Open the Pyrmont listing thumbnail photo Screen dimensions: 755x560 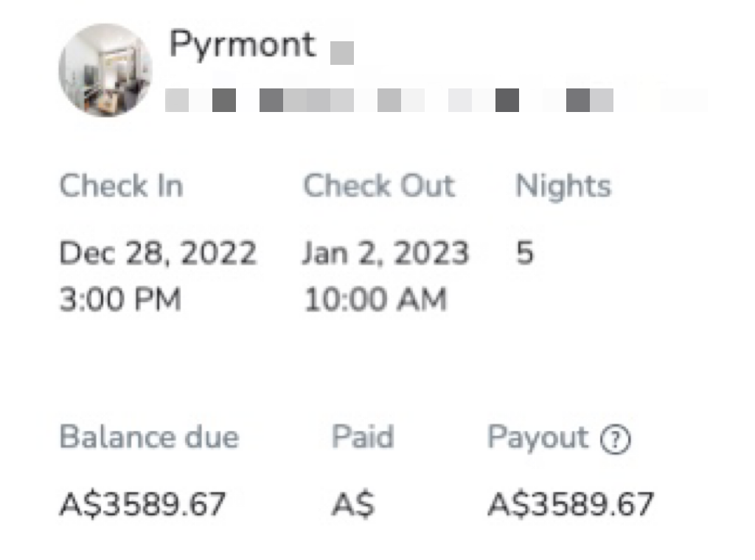point(105,70)
